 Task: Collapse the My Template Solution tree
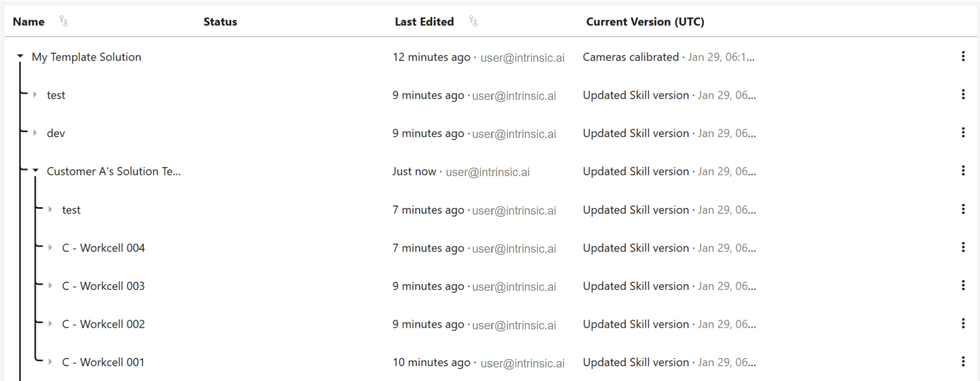point(20,56)
